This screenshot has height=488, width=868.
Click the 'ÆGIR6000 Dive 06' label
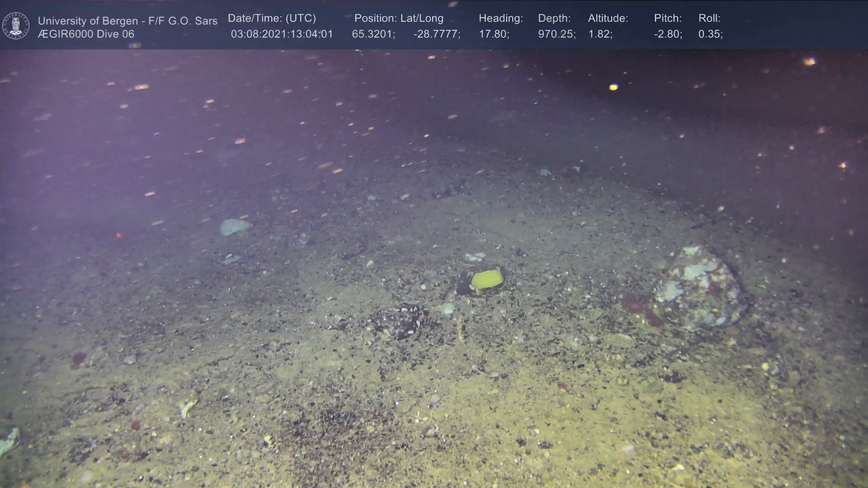[x=86, y=34]
